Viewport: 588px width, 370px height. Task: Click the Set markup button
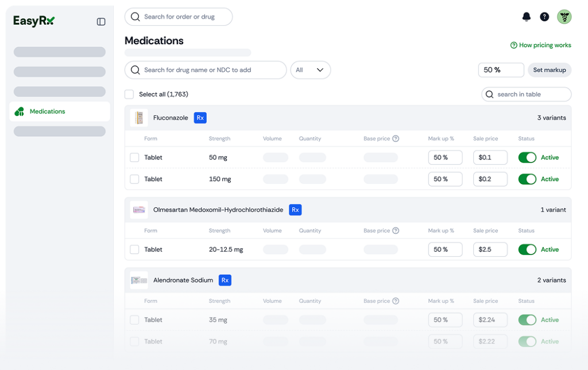pyautogui.click(x=549, y=70)
